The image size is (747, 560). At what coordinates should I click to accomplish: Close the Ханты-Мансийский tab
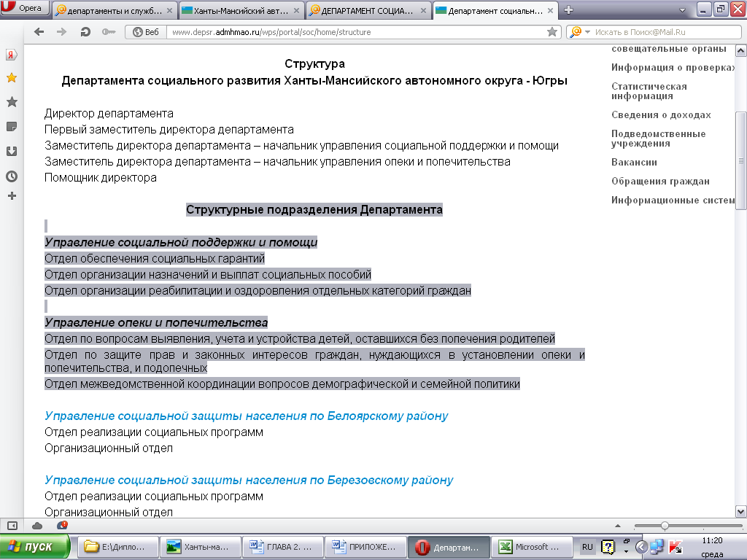tap(296, 10)
